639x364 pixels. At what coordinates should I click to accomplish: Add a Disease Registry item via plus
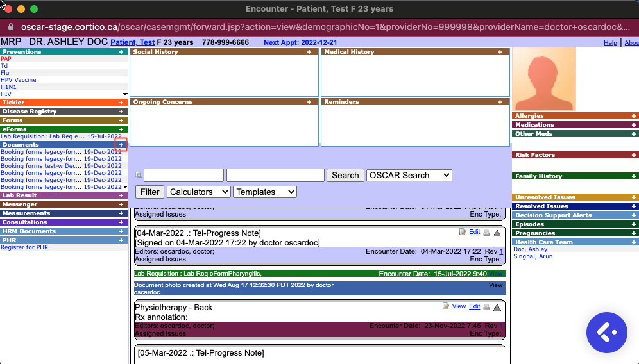click(x=121, y=111)
